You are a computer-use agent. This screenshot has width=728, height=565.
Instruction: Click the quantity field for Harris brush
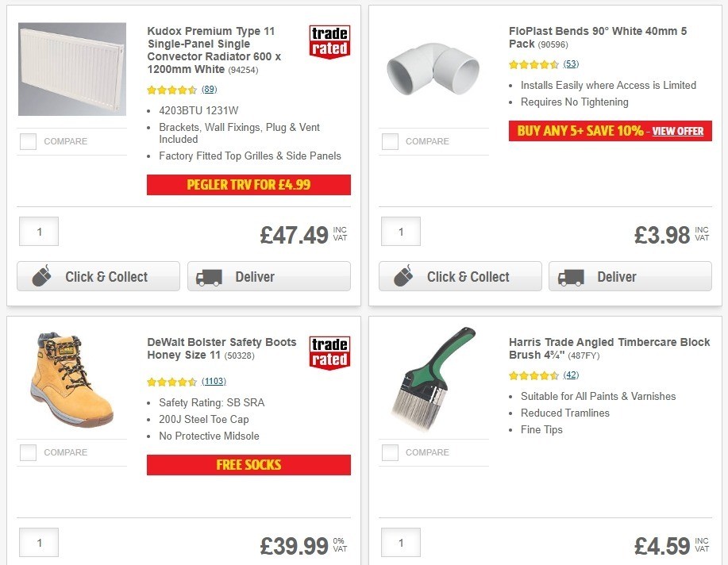[x=400, y=542]
